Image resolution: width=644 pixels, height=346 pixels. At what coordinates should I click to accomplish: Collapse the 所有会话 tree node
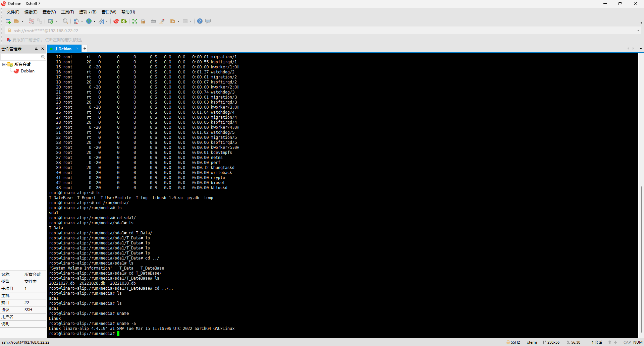tap(4, 64)
